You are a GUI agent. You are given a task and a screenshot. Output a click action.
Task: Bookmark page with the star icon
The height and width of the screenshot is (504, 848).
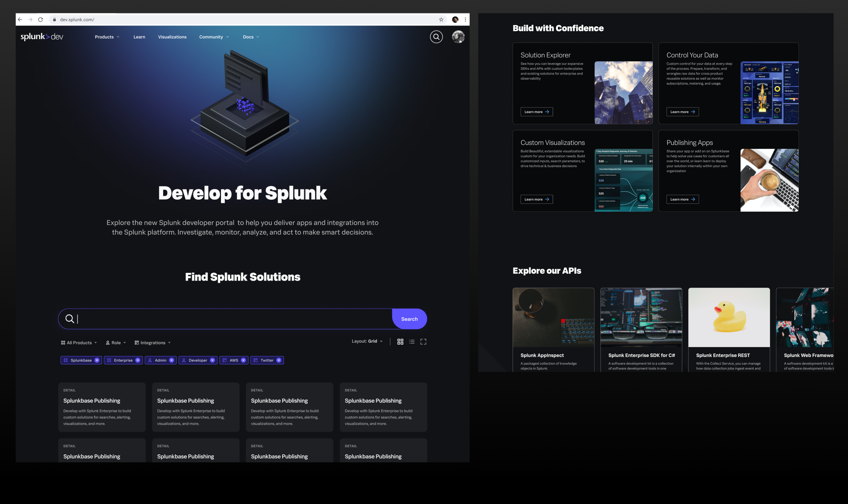pyautogui.click(x=441, y=20)
